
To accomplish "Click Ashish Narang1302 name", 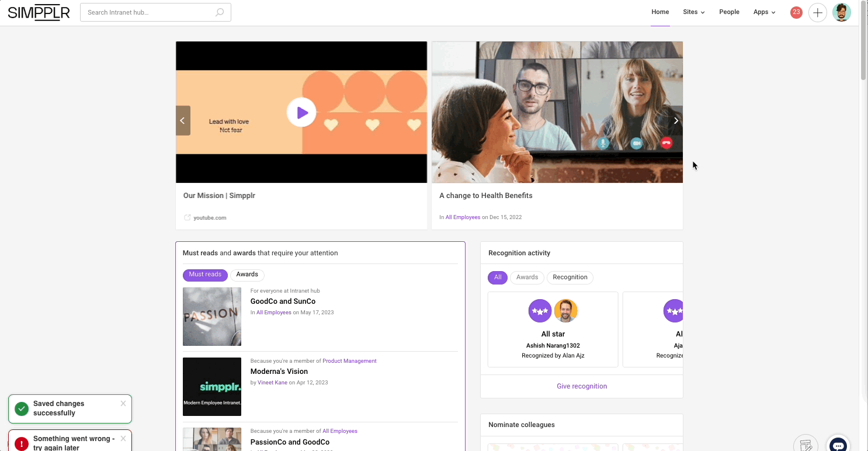I will coord(553,346).
